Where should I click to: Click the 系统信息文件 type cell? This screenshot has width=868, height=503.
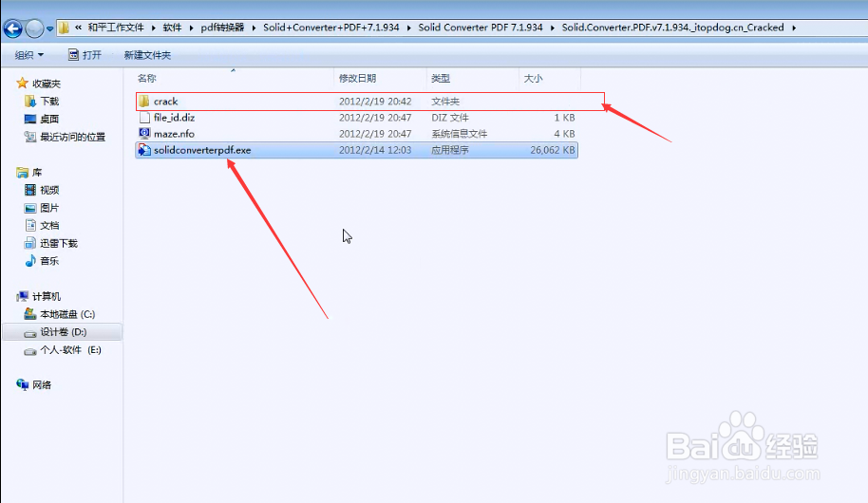click(459, 134)
